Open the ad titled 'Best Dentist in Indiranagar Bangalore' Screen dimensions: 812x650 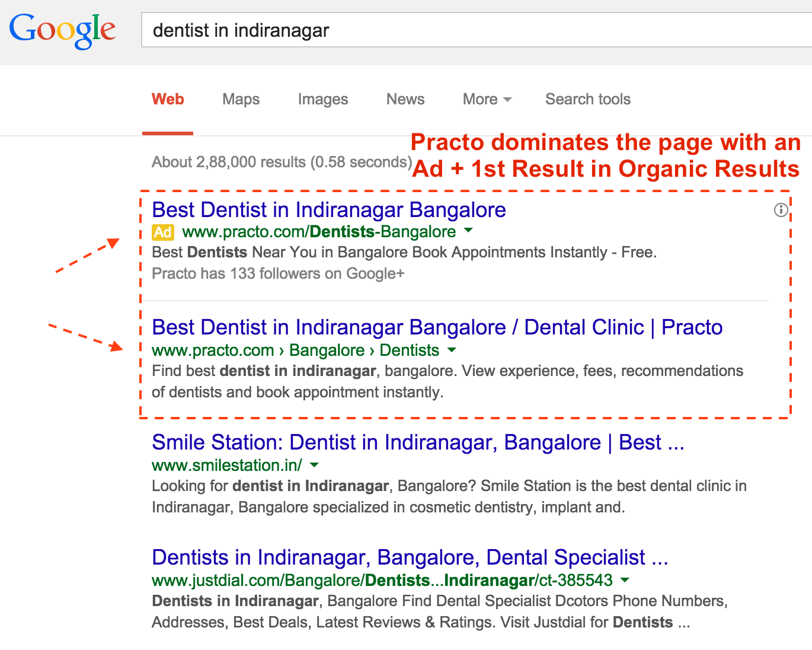[x=329, y=210]
